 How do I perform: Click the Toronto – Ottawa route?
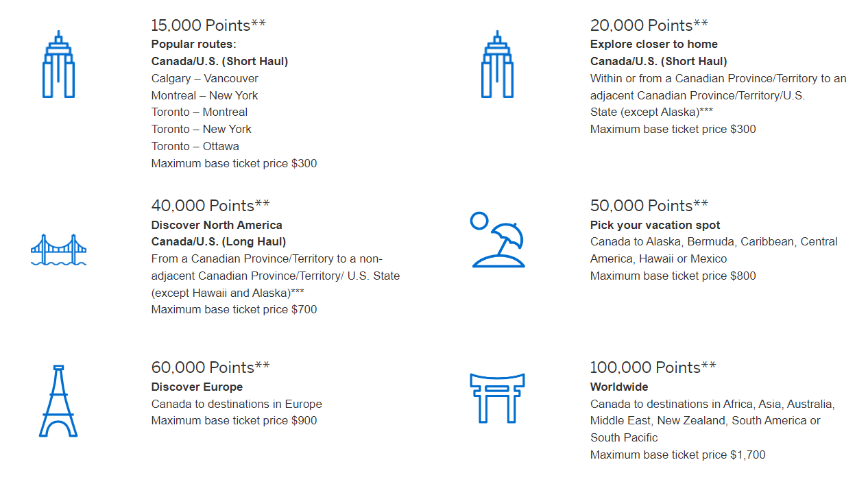tap(195, 146)
